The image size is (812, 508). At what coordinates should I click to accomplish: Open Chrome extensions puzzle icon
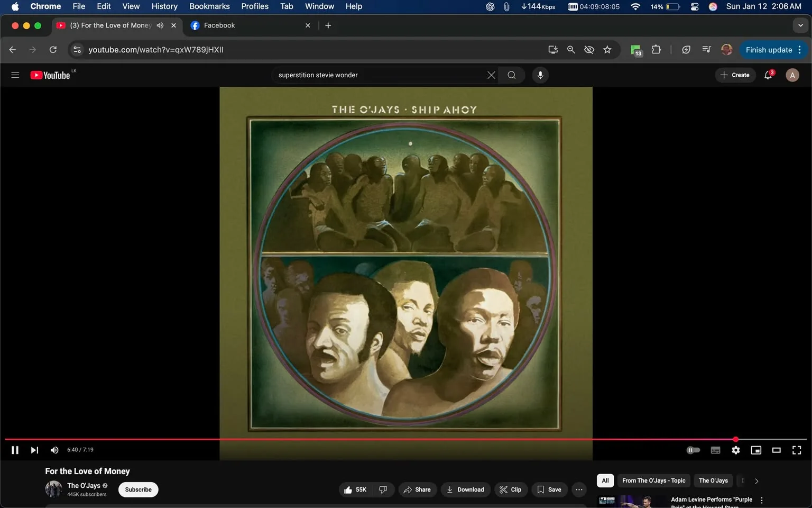[656, 49]
